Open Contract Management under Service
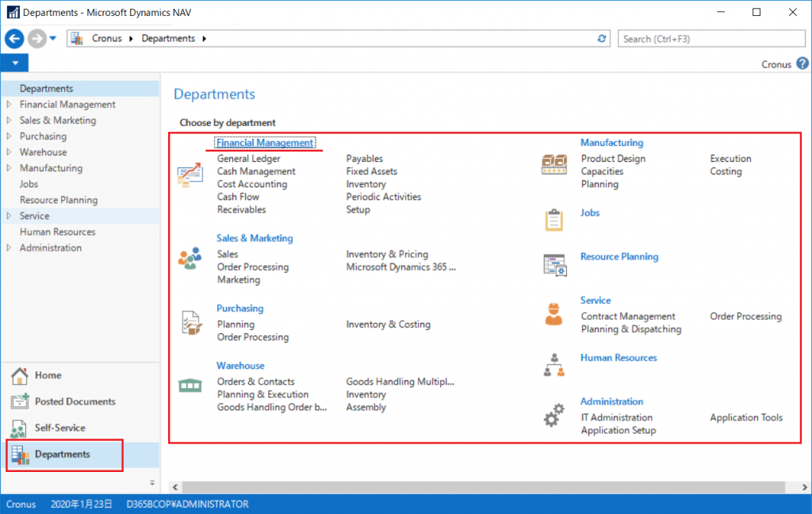The image size is (812, 514). tap(628, 316)
